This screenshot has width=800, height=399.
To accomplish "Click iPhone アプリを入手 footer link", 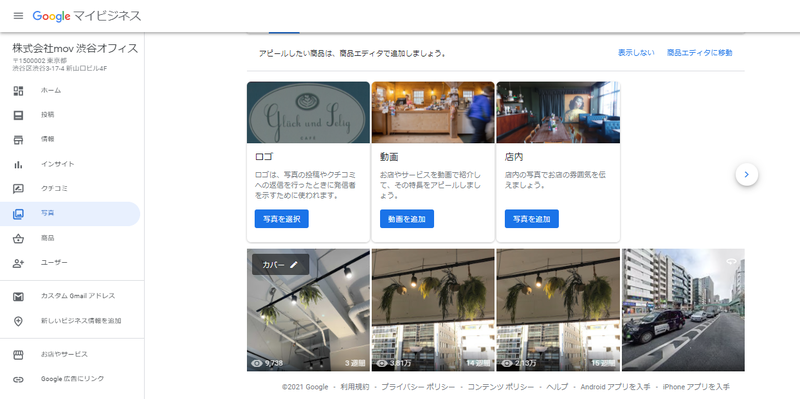I will tap(696, 387).
